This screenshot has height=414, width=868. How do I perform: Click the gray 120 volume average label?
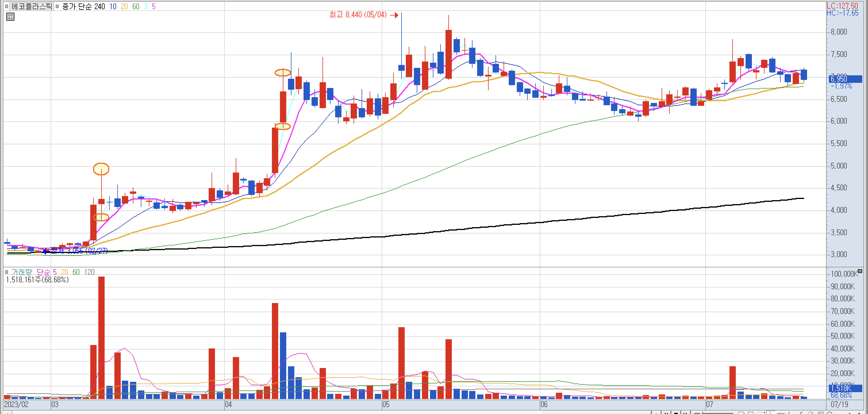89,272
